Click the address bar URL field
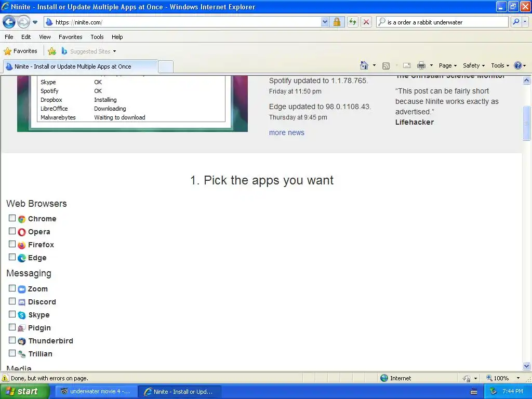Image resolution: width=532 pixels, height=399 pixels. 183,22
